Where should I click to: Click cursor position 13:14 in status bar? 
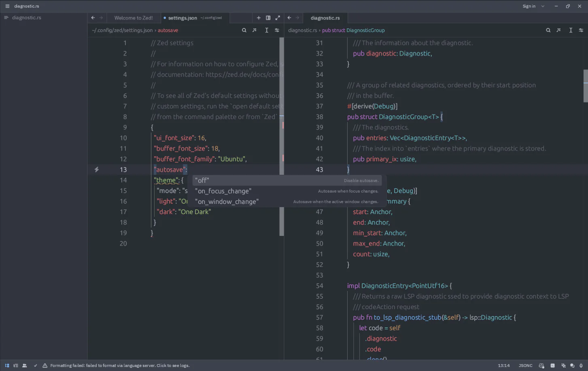coord(504,365)
